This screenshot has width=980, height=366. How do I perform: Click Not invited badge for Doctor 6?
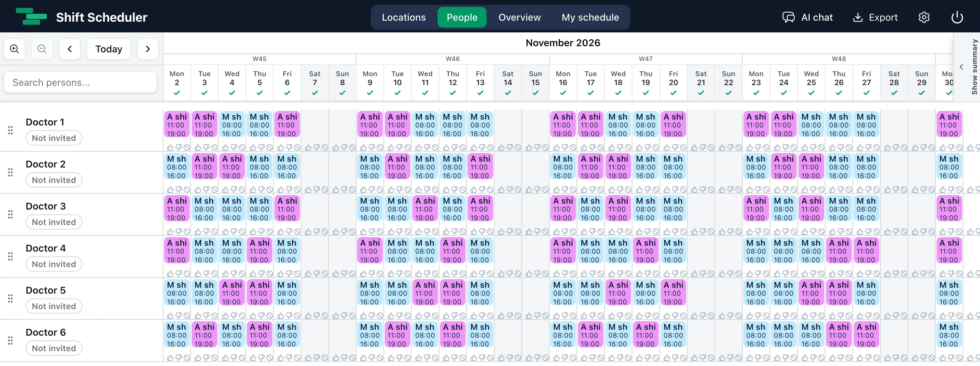(54, 348)
